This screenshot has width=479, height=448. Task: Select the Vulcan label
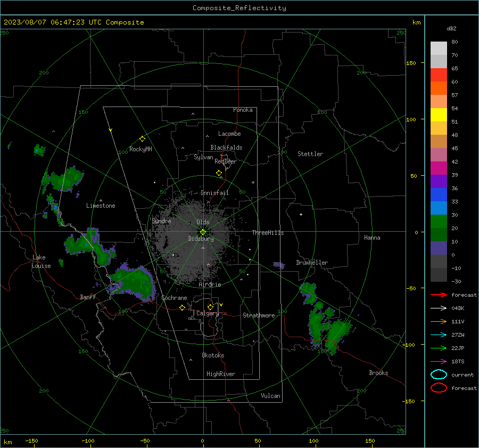(x=271, y=396)
